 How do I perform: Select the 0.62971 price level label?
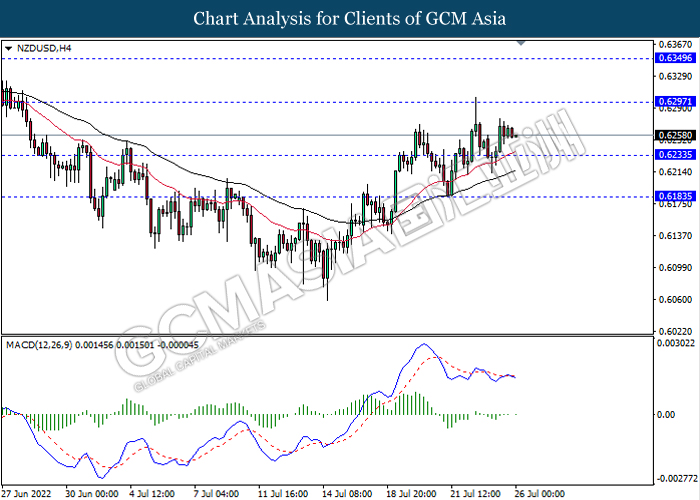[675, 102]
